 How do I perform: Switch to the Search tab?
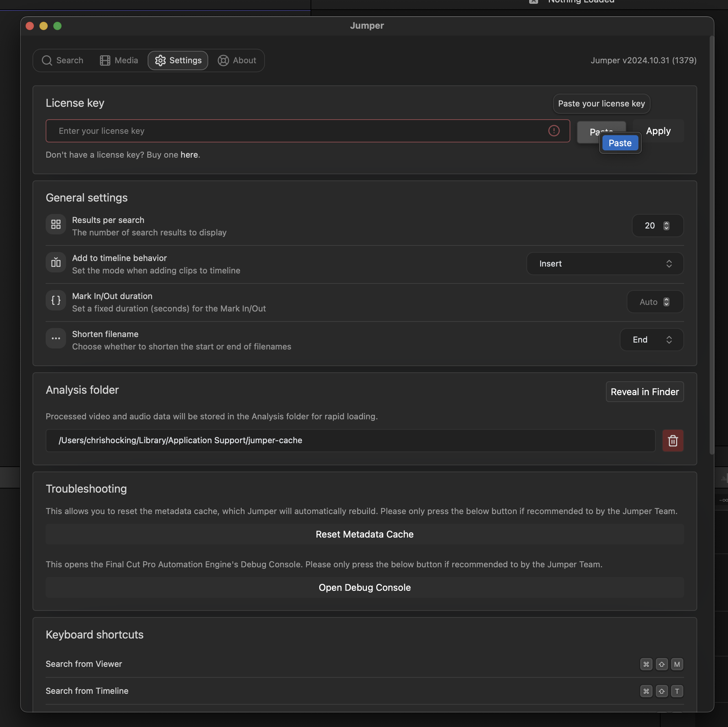click(63, 60)
